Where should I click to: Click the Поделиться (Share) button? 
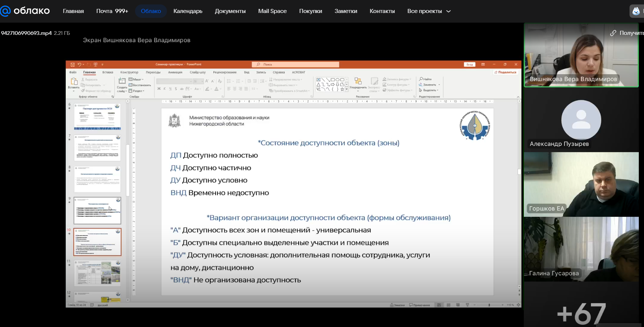pyautogui.click(x=505, y=72)
